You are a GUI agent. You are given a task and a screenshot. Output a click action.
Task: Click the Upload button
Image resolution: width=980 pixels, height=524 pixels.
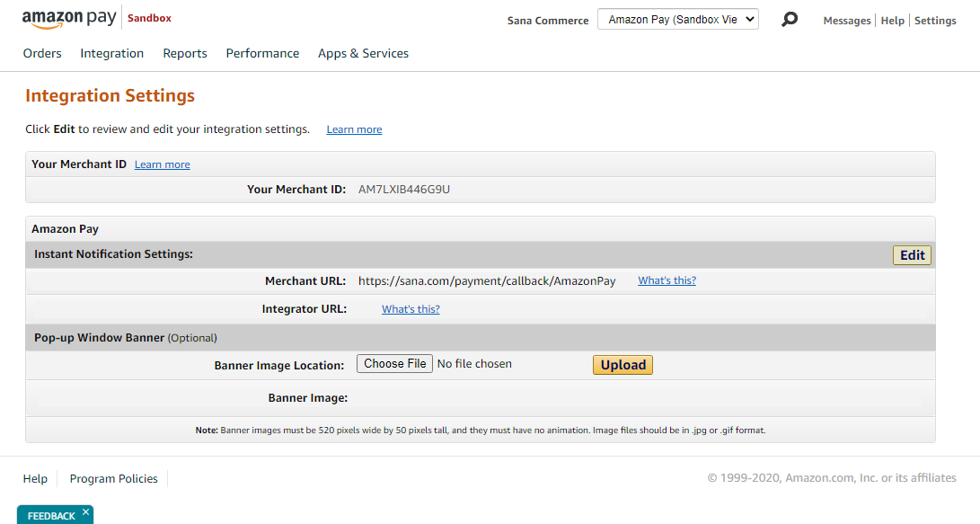tap(623, 365)
